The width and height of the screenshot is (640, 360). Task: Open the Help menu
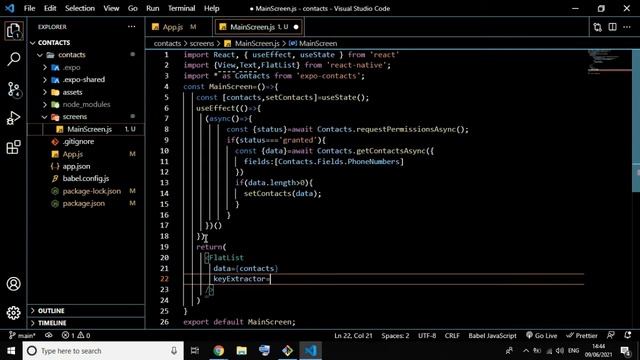tap(211, 8)
